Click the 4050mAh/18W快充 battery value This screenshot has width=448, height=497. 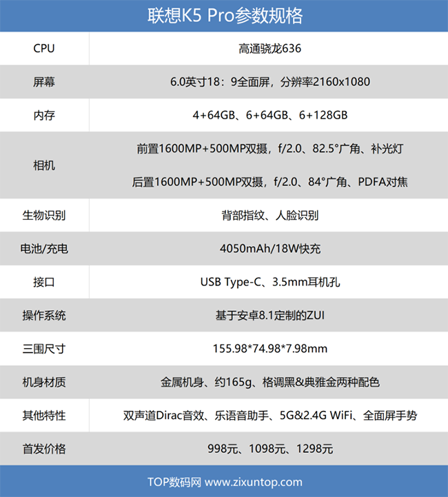pyautogui.click(x=269, y=249)
